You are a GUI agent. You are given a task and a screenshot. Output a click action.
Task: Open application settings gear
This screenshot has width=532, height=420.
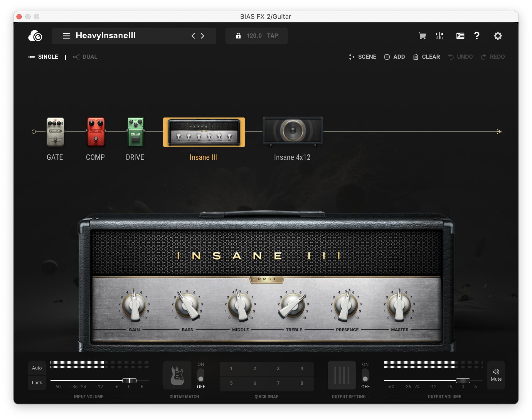497,36
